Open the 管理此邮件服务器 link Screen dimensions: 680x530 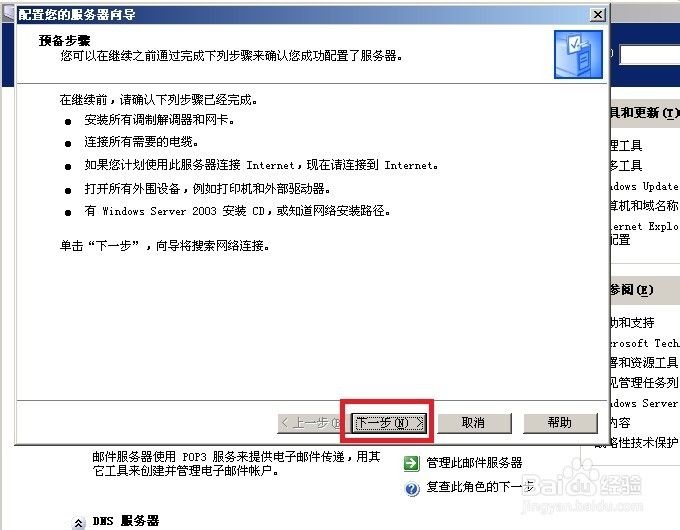click(x=474, y=463)
